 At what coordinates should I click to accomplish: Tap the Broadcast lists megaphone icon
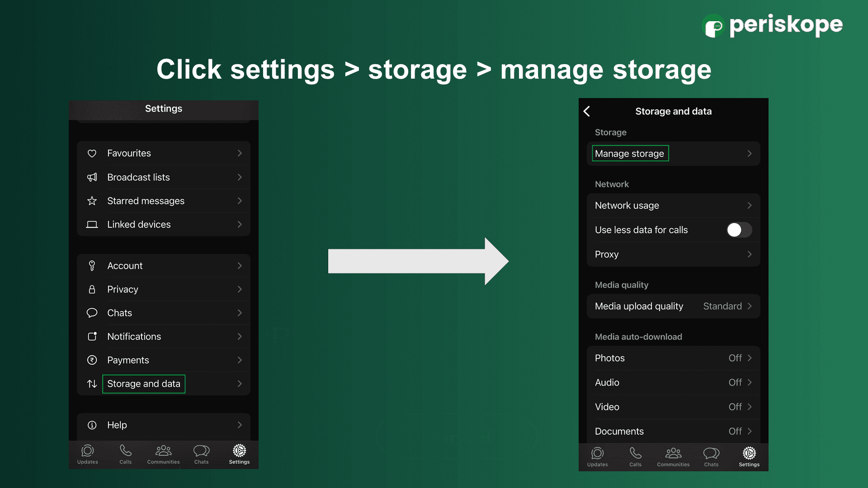coord(92,177)
